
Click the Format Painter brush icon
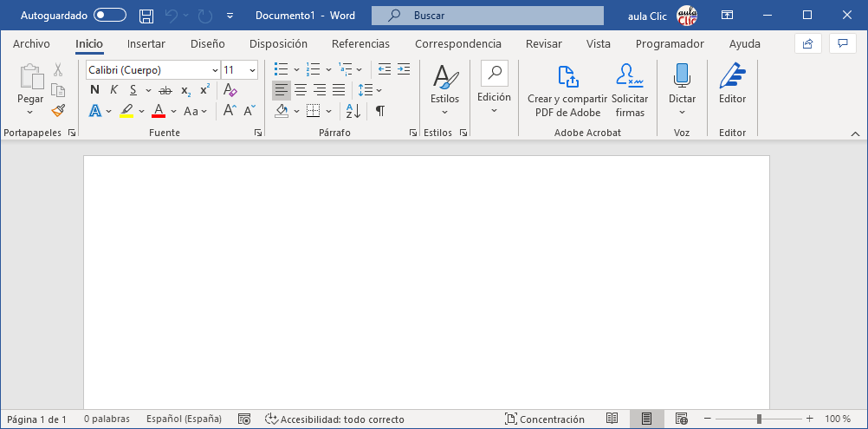(58, 110)
